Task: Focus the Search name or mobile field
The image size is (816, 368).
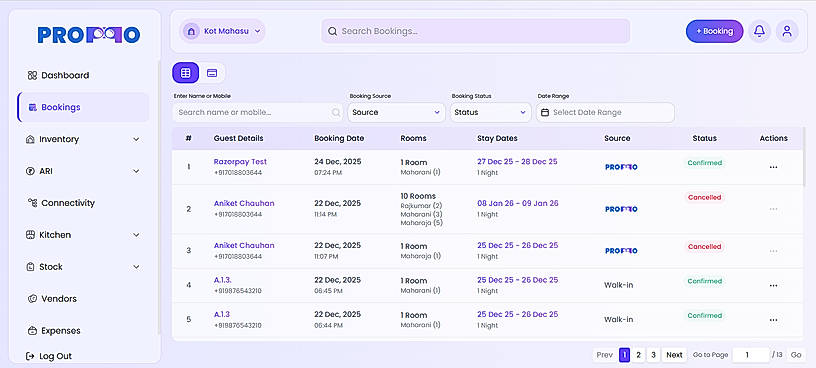Action: pyautogui.click(x=258, y=112)
